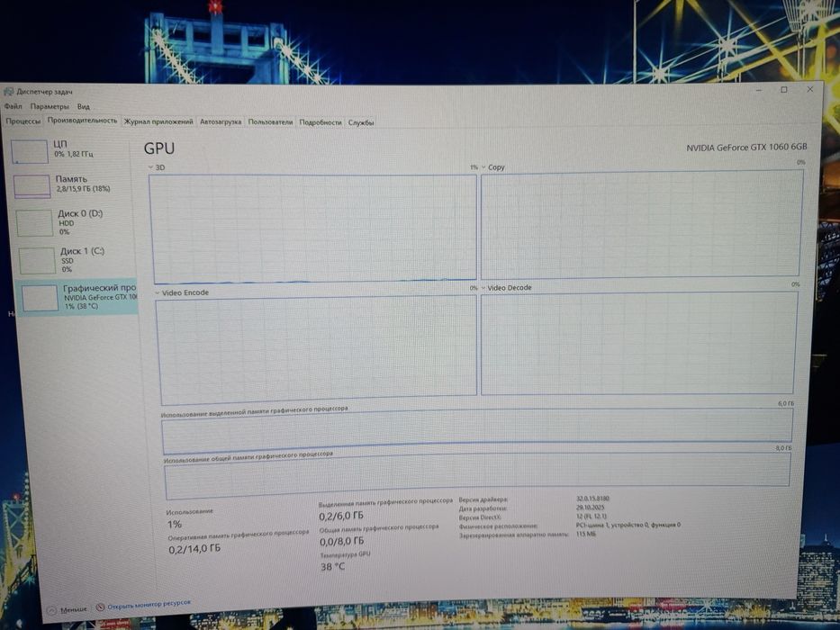Select the Производительность tab
This screenshot has height=630, width=840.
tap(82, 121)
